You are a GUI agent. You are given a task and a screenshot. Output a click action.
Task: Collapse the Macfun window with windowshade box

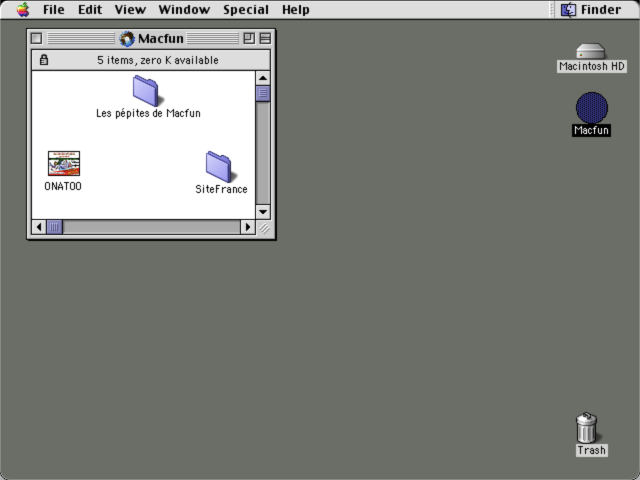[265, 38]
